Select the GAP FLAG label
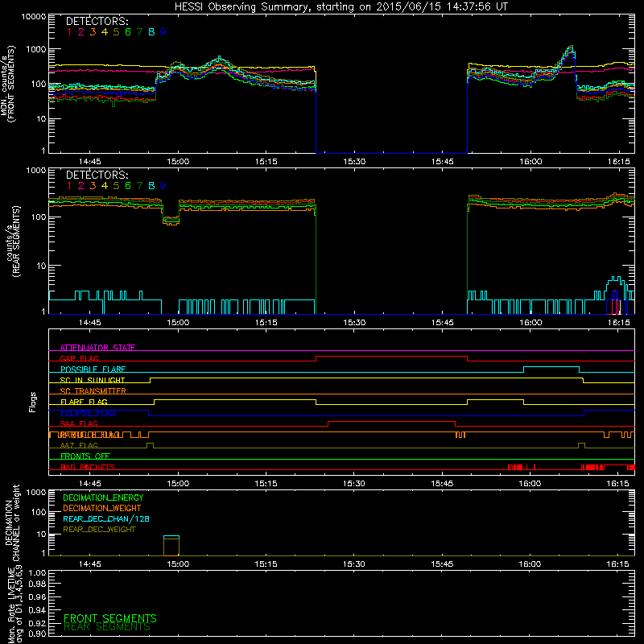 pos(79,358)
